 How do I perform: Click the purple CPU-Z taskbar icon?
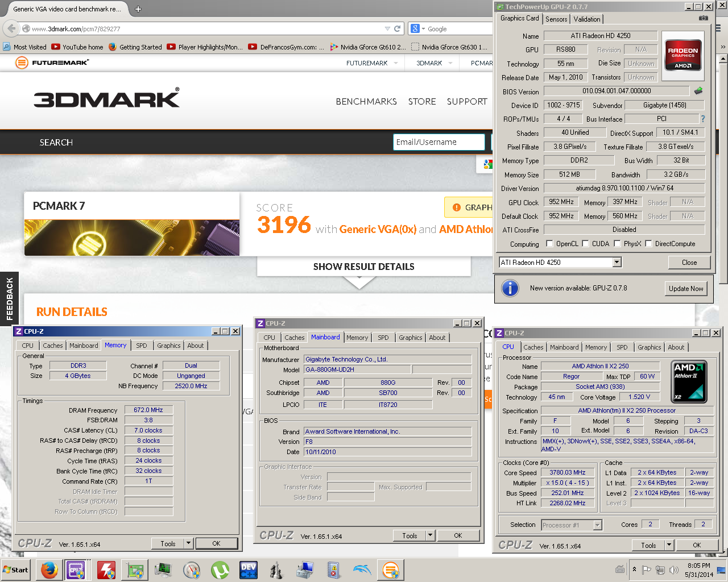[77, 570]
